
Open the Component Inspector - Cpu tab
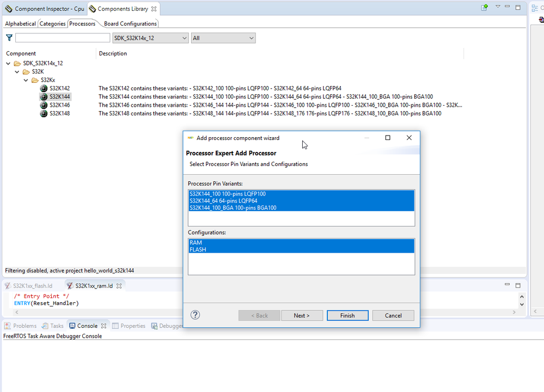[45, 9]
